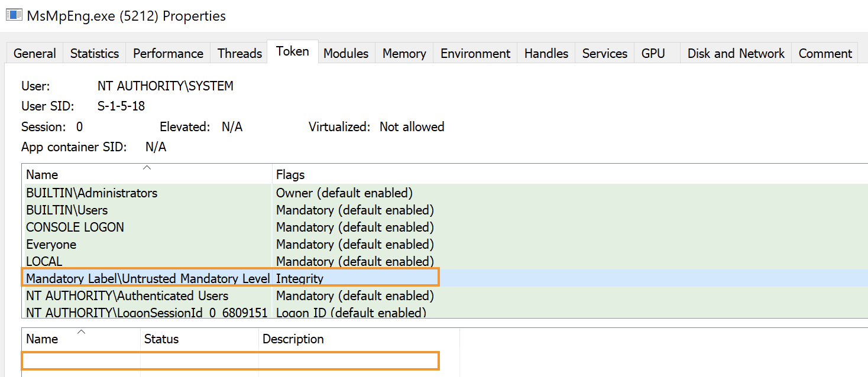
Task: Select NT AUTHORITY\Authenticated Users row
Action: (127, 295)
